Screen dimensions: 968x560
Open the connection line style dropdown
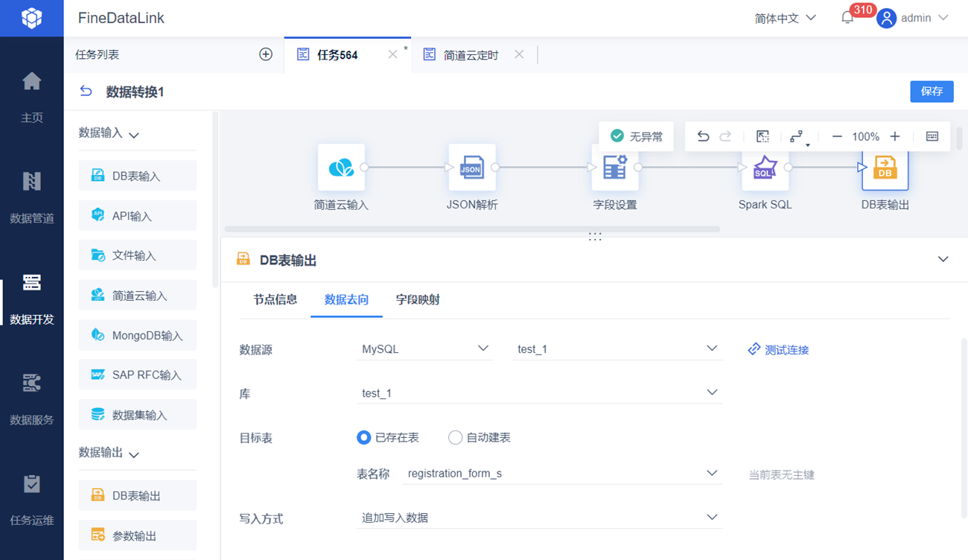click(799, 137)
